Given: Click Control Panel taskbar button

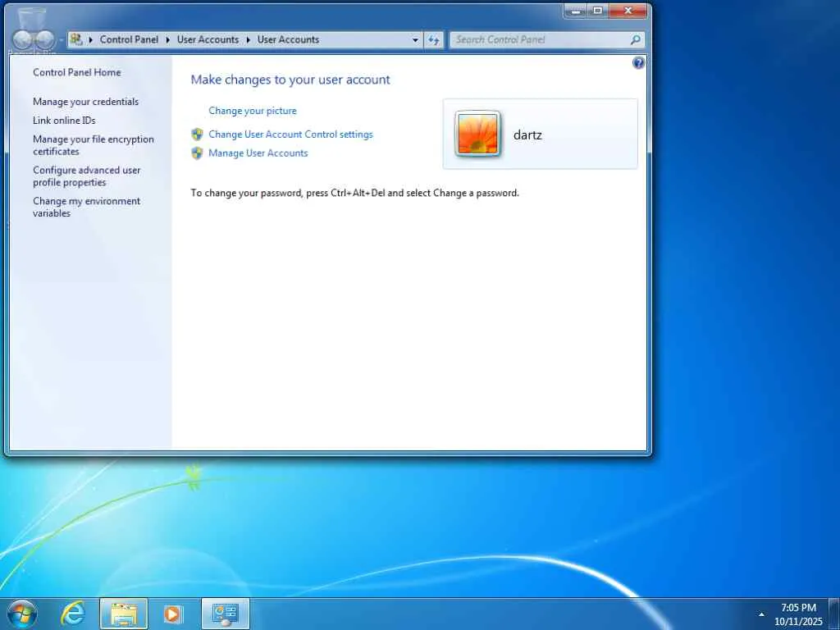Looking at the screenshot, I should click(x=226, y=614).
